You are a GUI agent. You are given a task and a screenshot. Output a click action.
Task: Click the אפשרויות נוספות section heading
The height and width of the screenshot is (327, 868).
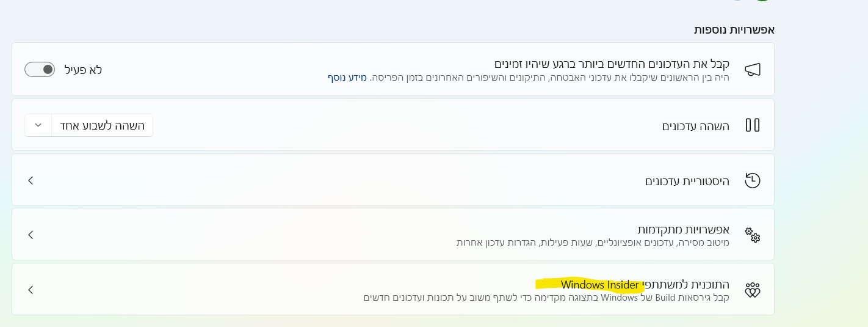(734, 29)
